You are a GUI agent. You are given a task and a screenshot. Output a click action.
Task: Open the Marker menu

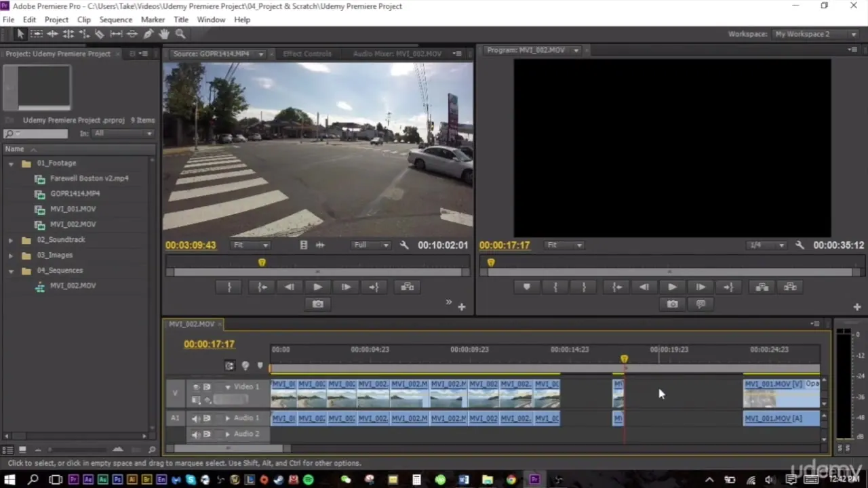(x=153, y=20)
